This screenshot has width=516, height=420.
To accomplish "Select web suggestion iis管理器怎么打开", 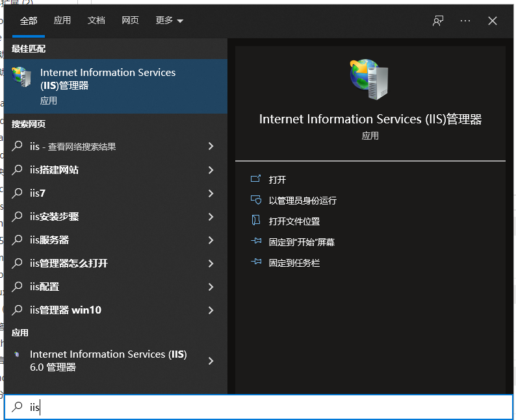I will tap(116, 264).
